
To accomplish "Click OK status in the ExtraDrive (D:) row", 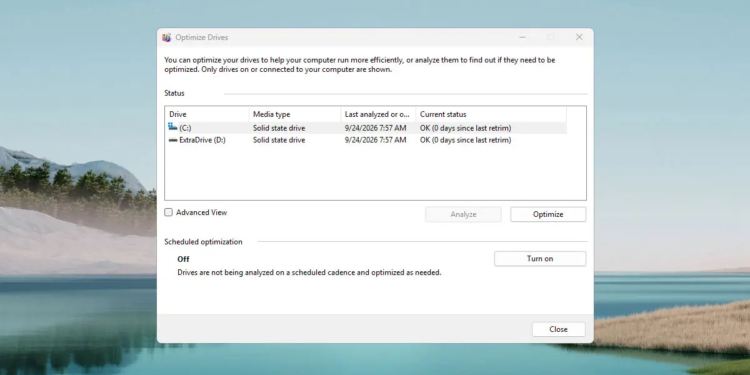I will pyautogui.click(x=465, y=140).
